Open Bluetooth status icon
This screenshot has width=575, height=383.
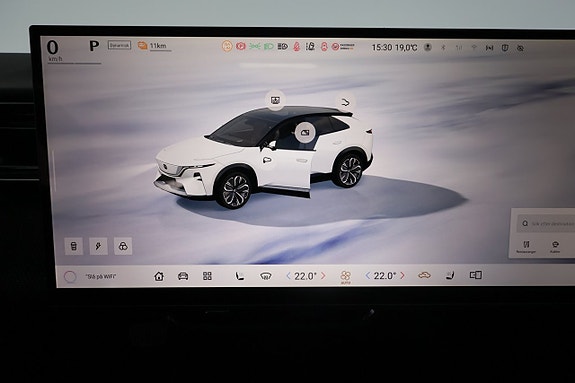point(443,48)
